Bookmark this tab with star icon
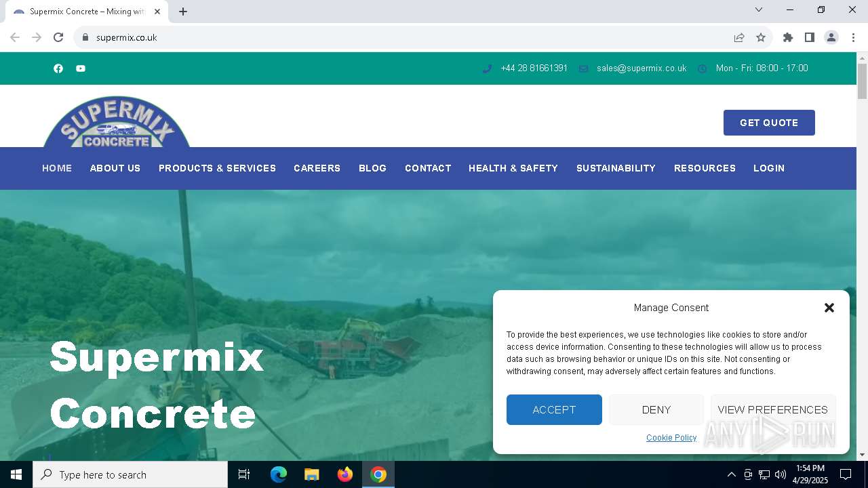 pos(761,37)
